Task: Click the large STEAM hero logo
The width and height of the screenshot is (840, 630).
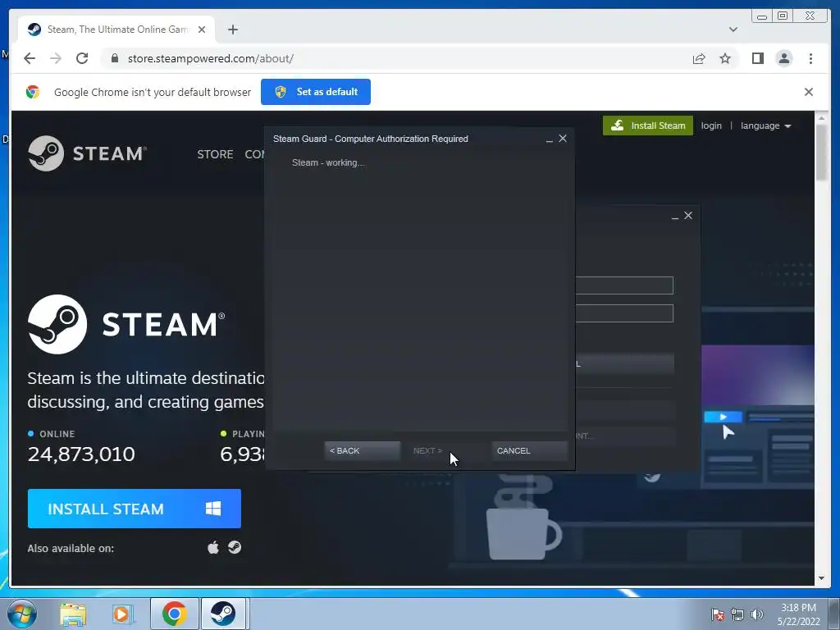Action: coord(126,324)
